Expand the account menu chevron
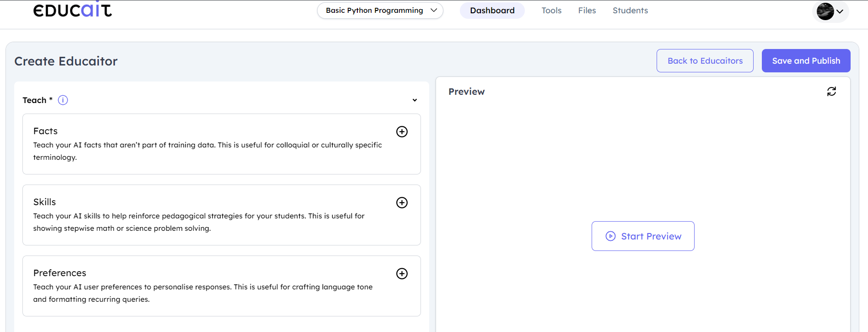 pos(840,11)
